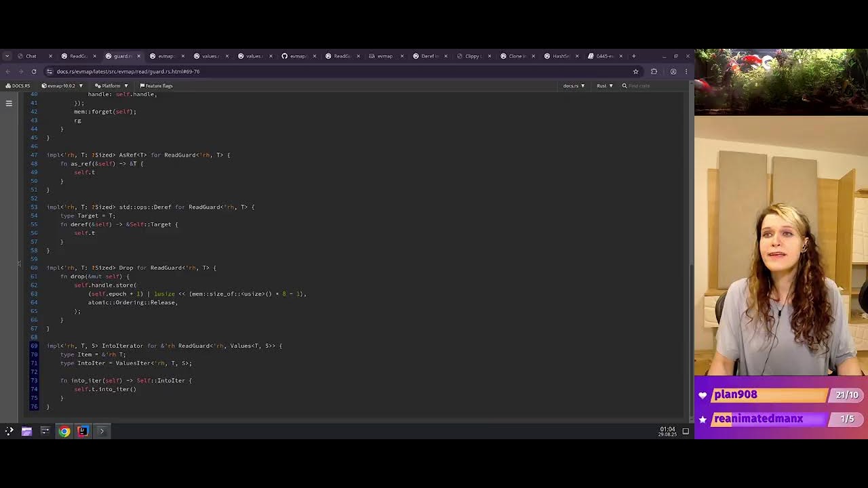Jump to source line number 60
Image resolution: width=868 pixels, height=488 pixels.
click(x=34, y=268)
